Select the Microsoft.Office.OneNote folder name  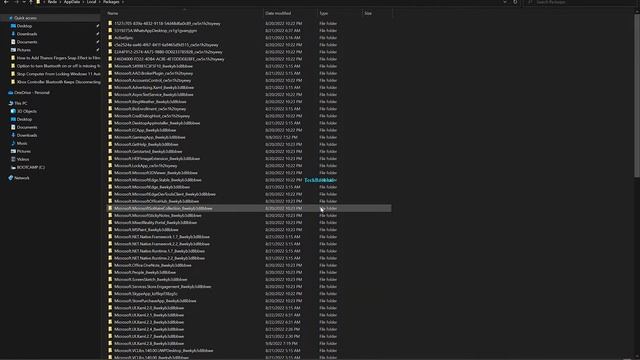[x=153, y=265]
